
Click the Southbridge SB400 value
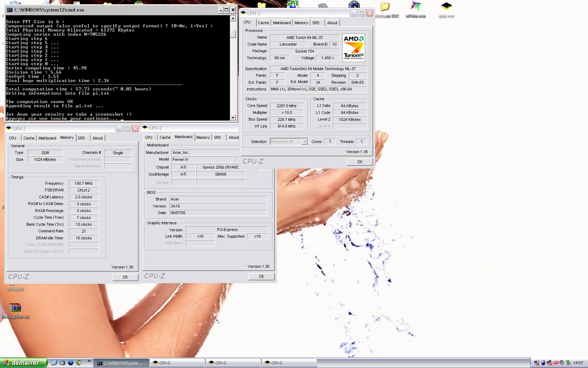[220, 174]
